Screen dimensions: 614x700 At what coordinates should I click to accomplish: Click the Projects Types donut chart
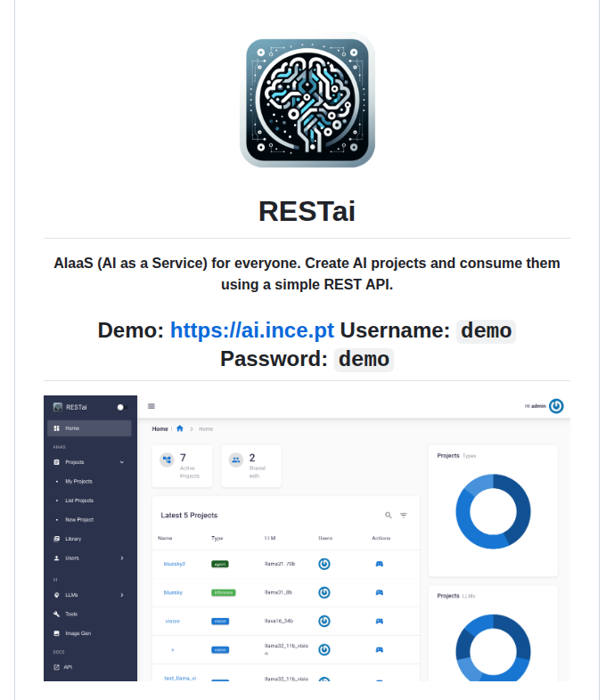(494, 511)
